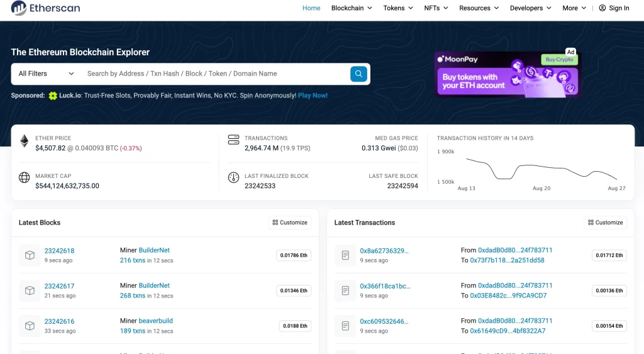Click Buy Crypto on MoonPay ad
Image resolution: width=644 pixels, height=354 pixels.
[559, 60]
